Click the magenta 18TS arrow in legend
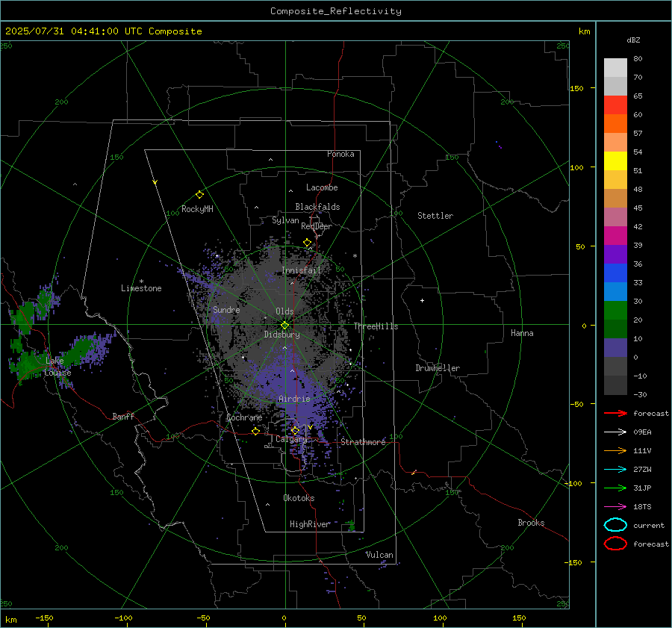 click(x=615, y=507)
